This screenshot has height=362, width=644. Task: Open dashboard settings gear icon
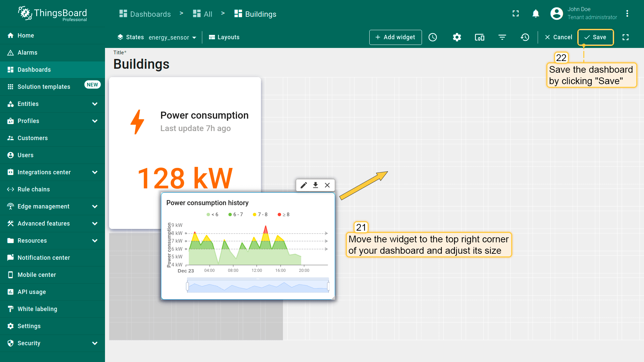(x=457, y=37)
